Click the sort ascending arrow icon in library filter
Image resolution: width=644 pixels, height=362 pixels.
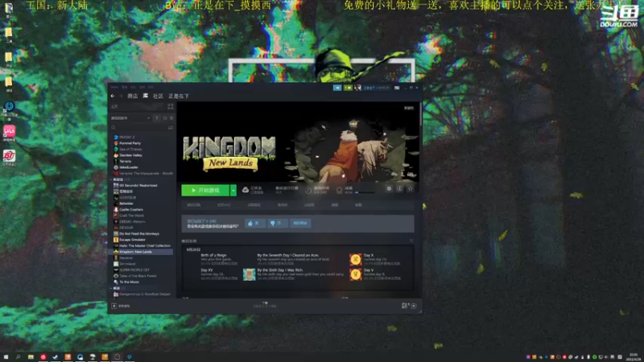157,118
